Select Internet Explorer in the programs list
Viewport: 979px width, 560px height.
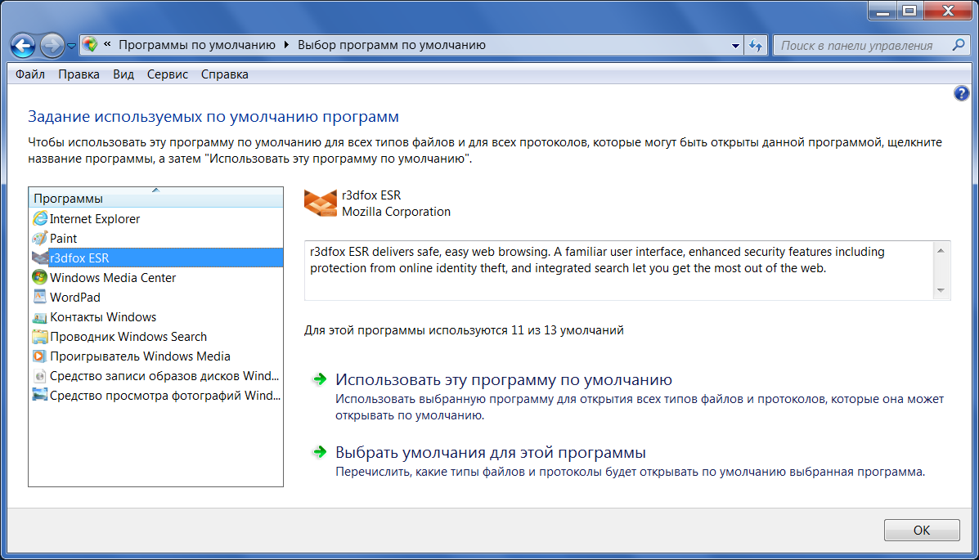(x=156, y=218)
